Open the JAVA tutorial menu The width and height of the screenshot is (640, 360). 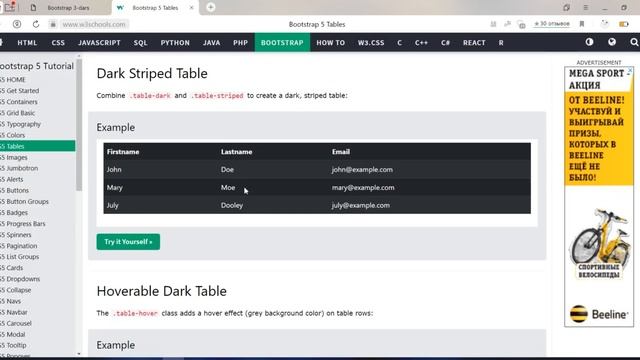coord(211,42)
